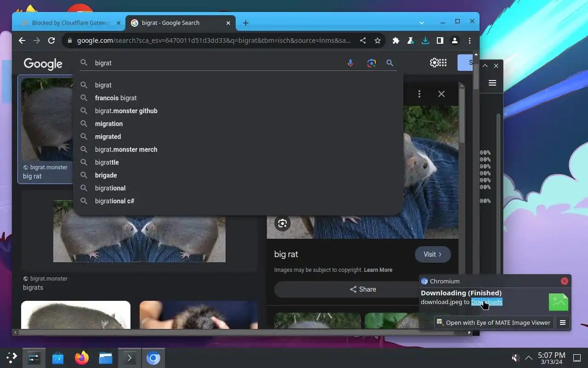
Task: Click the show desktop button in the taskbar
Action: [577, 358]
